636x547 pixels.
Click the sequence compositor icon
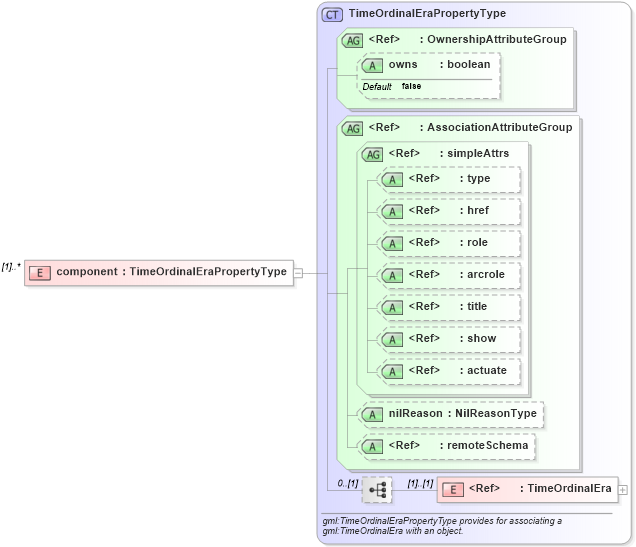pos(377,490)
